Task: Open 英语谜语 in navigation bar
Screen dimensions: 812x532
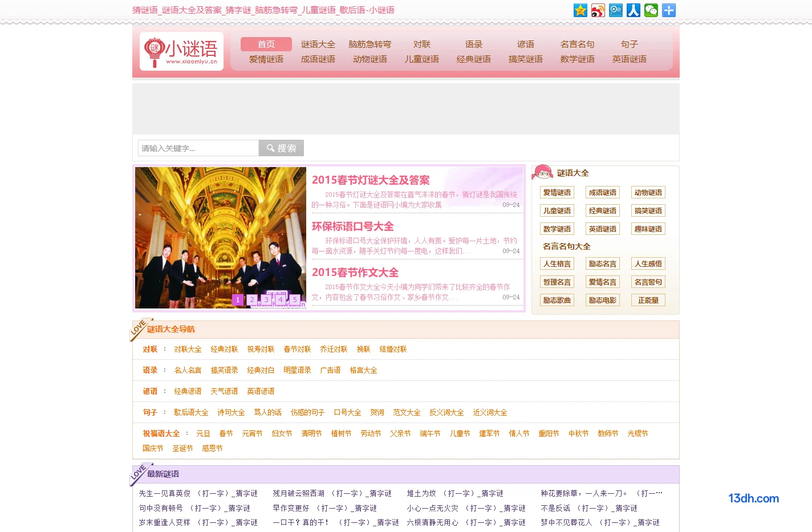Action: pos(630,59)
